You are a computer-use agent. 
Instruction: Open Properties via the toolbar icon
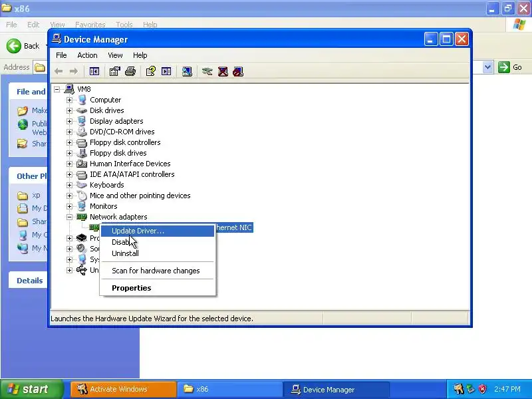[x=114, y=71]
